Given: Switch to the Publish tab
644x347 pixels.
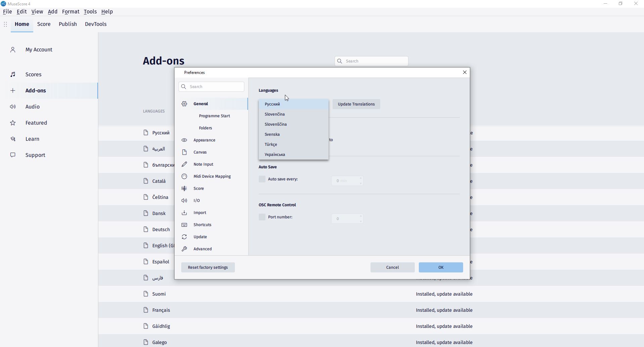Looking at the screenshot, I should [x=68, y=24].
